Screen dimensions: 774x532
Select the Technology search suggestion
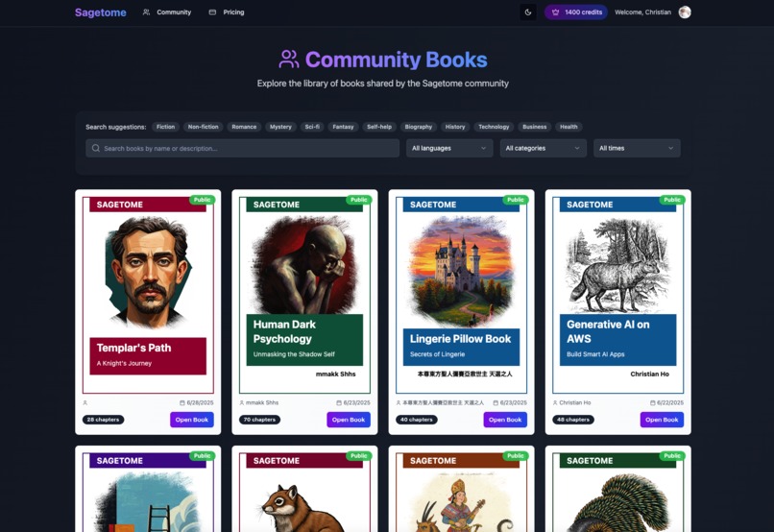pos(494,127)
